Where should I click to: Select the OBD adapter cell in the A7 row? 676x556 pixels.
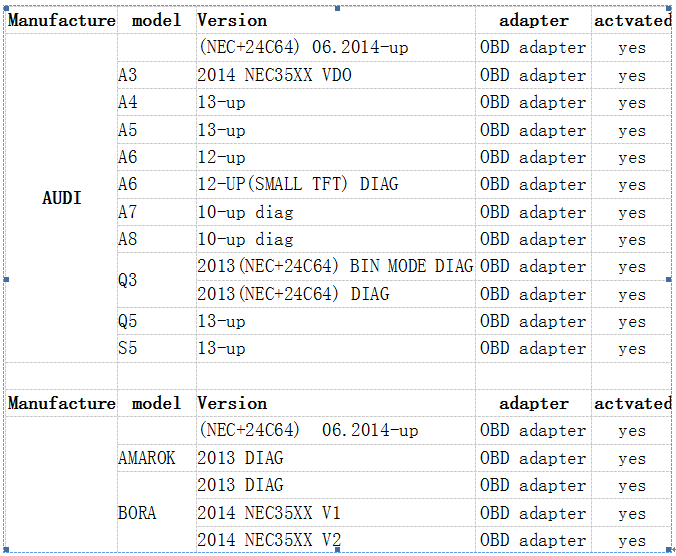click(532, 213)
